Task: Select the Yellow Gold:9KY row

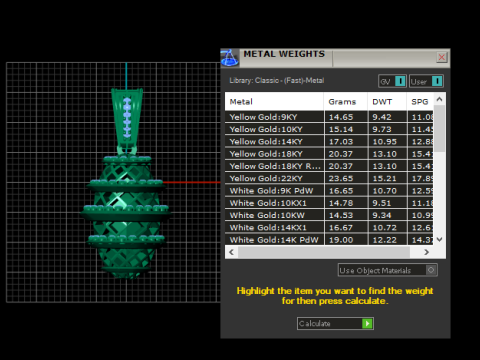Action: coord(329,117)
